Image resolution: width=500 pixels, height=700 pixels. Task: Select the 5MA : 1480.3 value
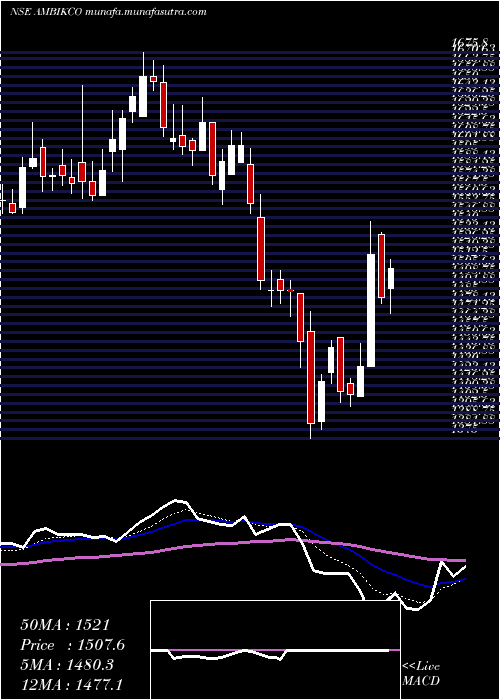tap(67, 665)
